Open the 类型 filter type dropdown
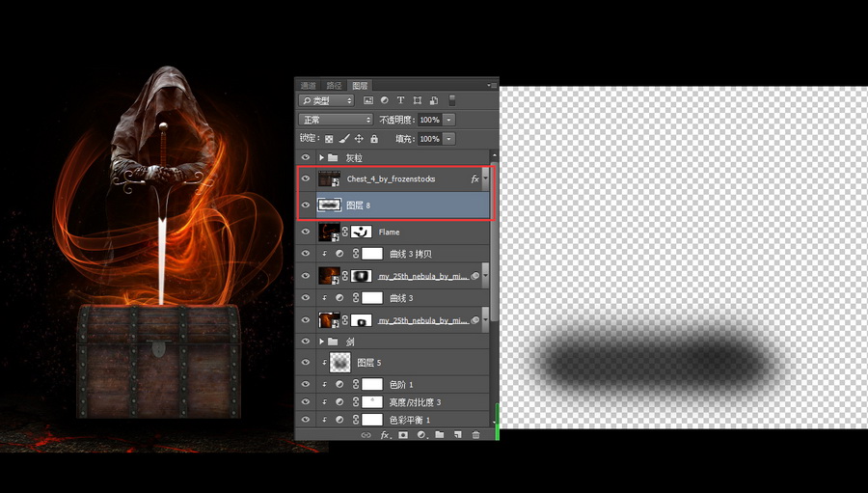The width and height of the screenshot is (868, 493). (x=326, y=100)
